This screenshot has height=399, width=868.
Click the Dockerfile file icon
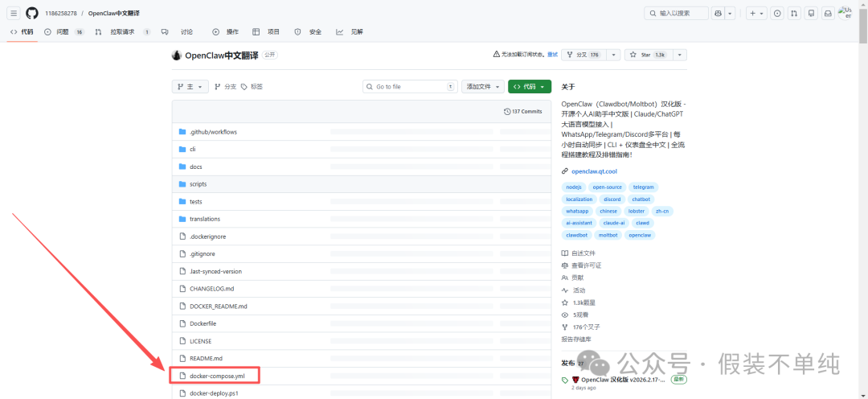click(182, 323)
